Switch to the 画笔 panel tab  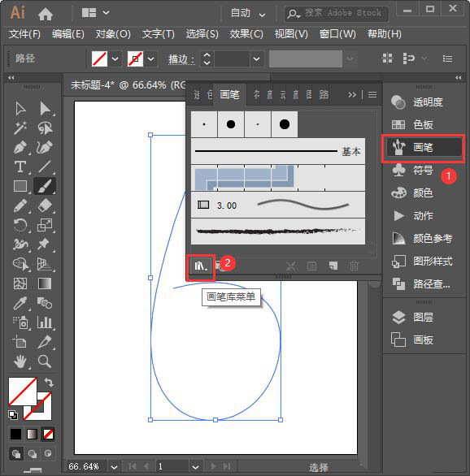pyautogui.click(x=229, y=95)
